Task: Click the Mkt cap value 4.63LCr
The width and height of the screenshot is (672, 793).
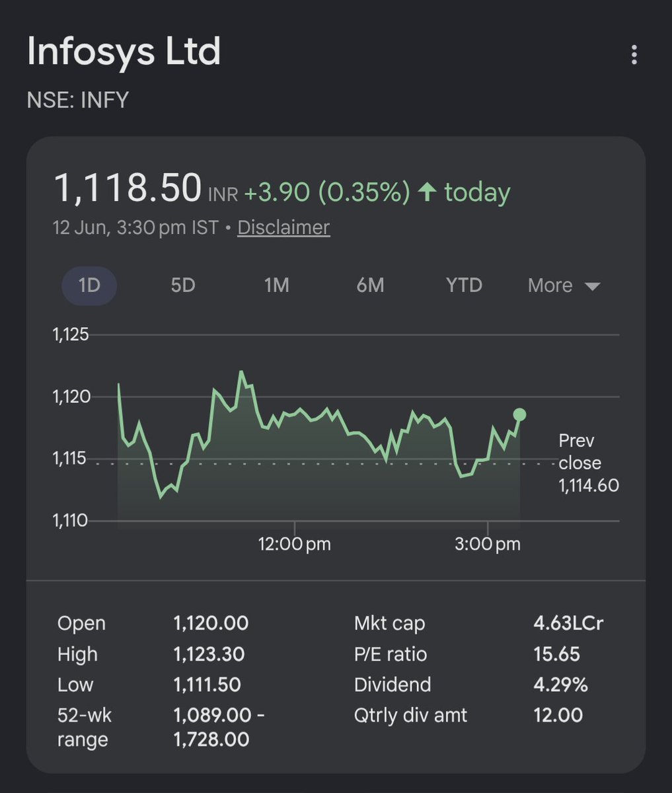Action: [x=568, y=623]
